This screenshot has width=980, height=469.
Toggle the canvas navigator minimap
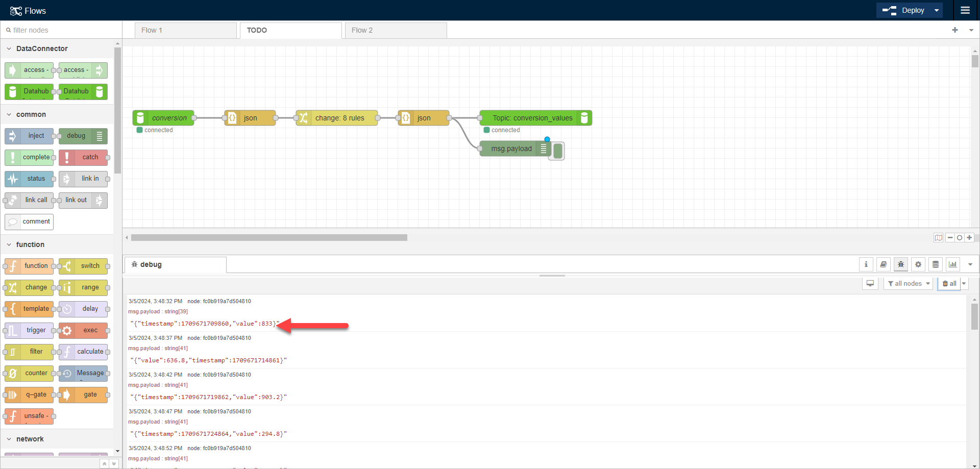click(939, 237)
